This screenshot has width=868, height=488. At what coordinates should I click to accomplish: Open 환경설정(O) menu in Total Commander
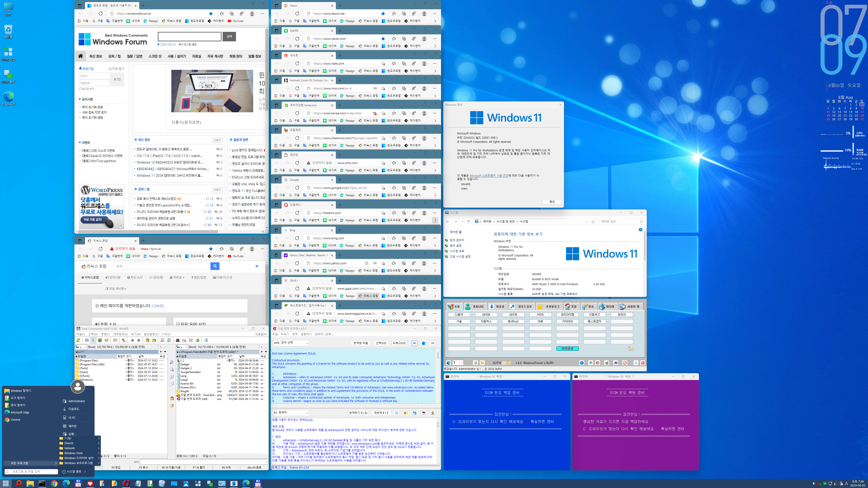pos(151,334)
